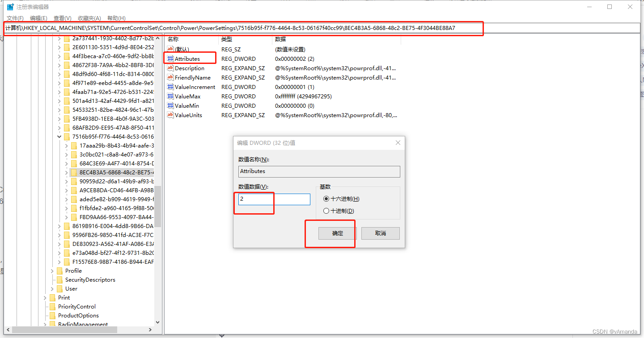
Task: Click the tree vertical scrollbar thumb
Action: pyautogui.click(x=157, y=206)
